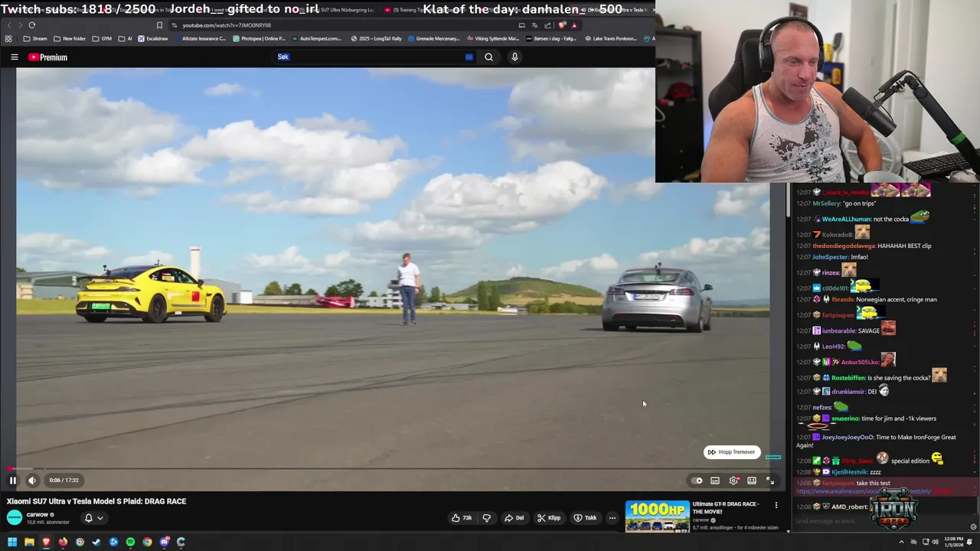Open more actions three-dot menu under video
The height and width of the screenshot is (551, 980).
(612, 518)
